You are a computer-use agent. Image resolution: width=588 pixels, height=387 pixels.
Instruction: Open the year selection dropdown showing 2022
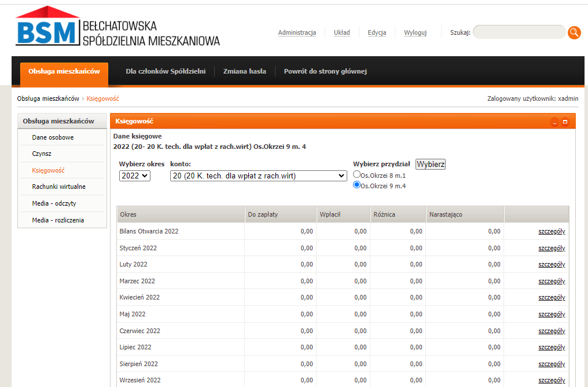[x=134, y=176]
